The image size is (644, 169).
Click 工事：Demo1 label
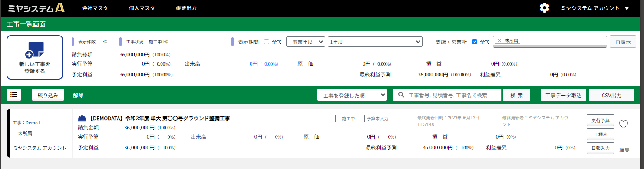point(27,123)
